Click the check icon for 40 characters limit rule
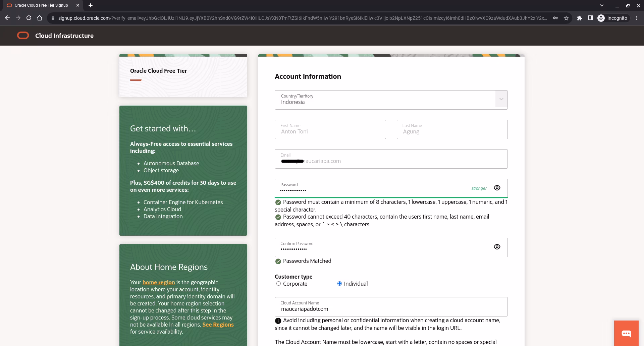 (x=278, y=217)
